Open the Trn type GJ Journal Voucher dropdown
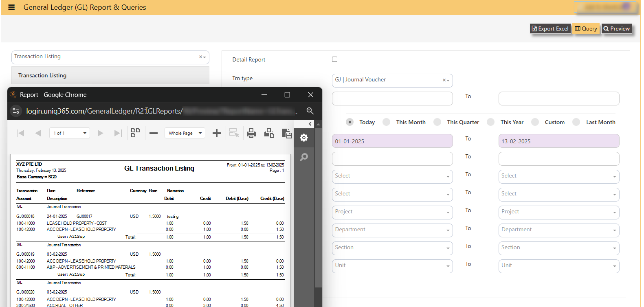The image size is (644, 307). [392, 80]
